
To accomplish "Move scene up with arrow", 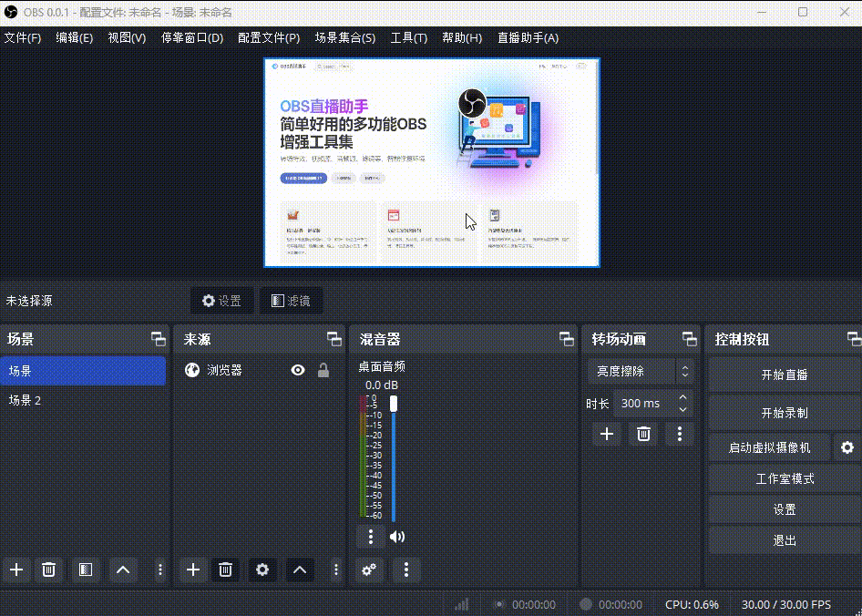I will 123,570.
